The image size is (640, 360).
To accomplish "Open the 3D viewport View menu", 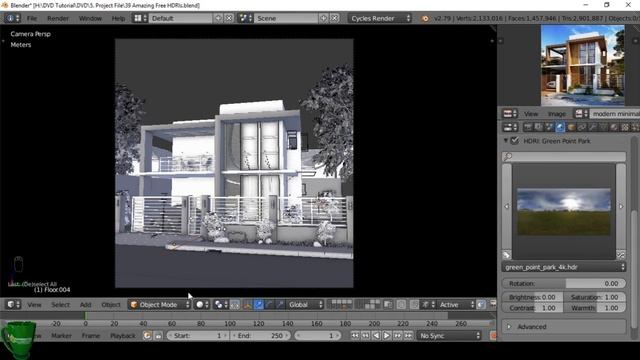I will 34,304.
